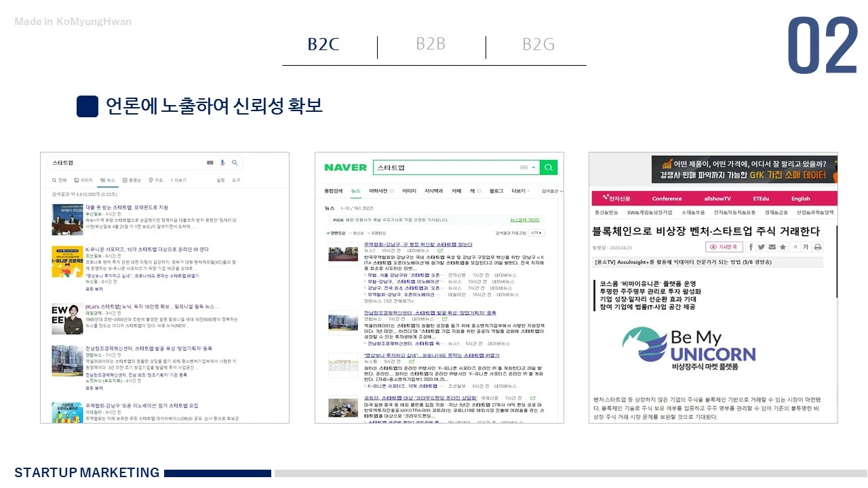
Task: Increase article font size with the 가 control
Action: point(806,247)
